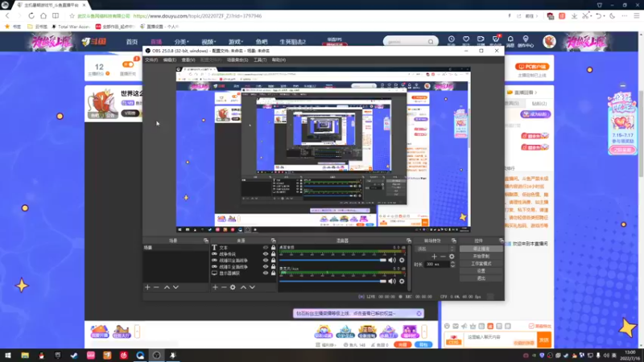644x362 pixels.
Task: Pop out the Audio Mixer dock panel
Action: pos(409,241)
